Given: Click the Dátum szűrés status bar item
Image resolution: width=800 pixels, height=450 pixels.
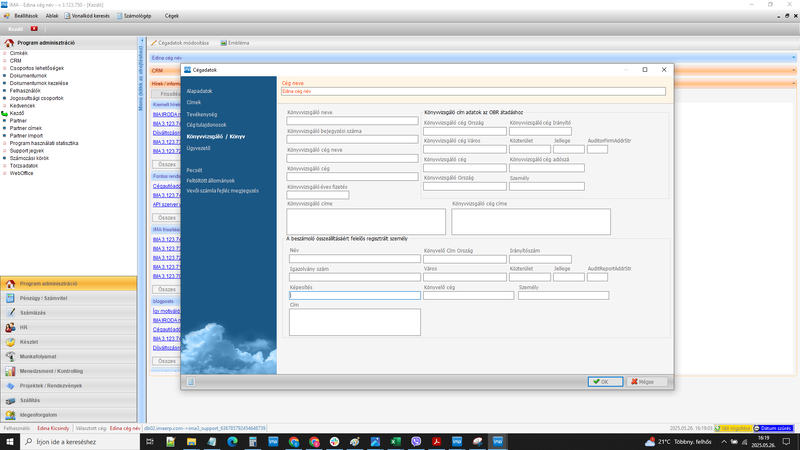Looking at the screenshot, I should (x=773, y=428).
